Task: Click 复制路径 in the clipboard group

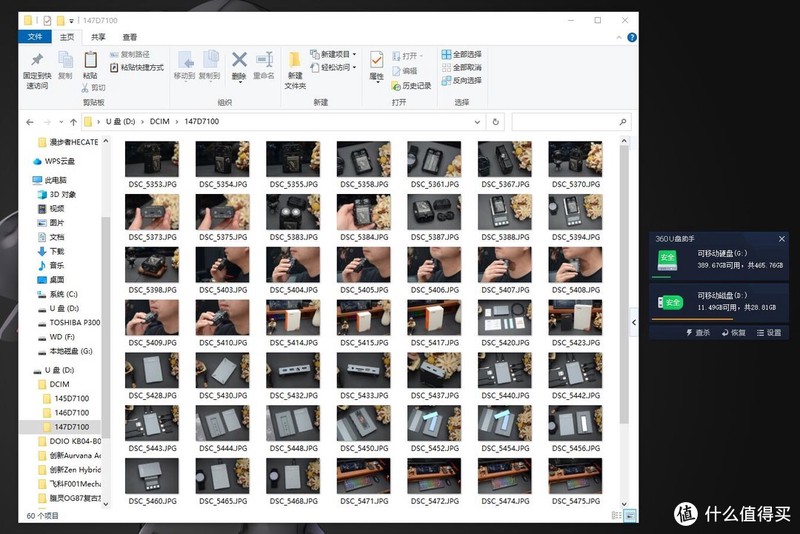Action: 130,55
